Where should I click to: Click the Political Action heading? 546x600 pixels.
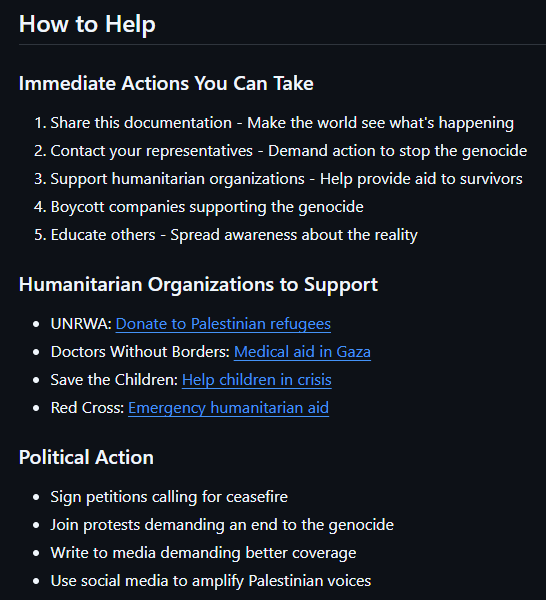pyautogui.click(x=86, y=457)
